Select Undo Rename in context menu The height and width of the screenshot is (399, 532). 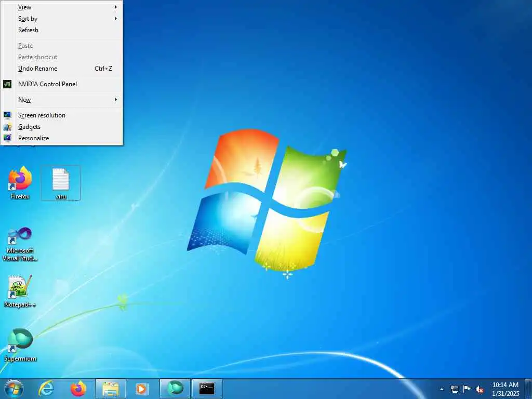61,69
